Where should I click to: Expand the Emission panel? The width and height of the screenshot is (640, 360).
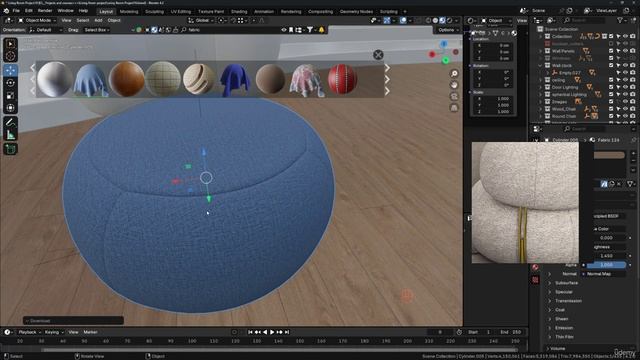549,328
